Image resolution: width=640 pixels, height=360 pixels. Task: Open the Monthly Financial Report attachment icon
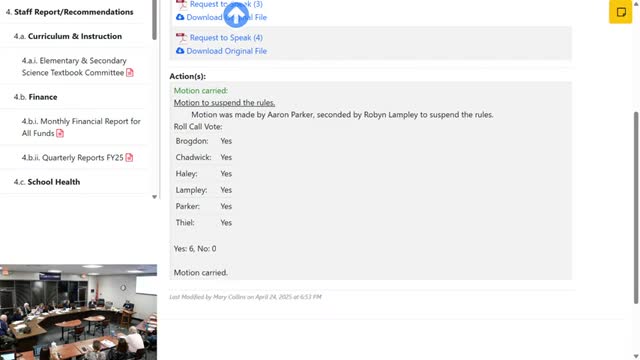click(60, 133)
